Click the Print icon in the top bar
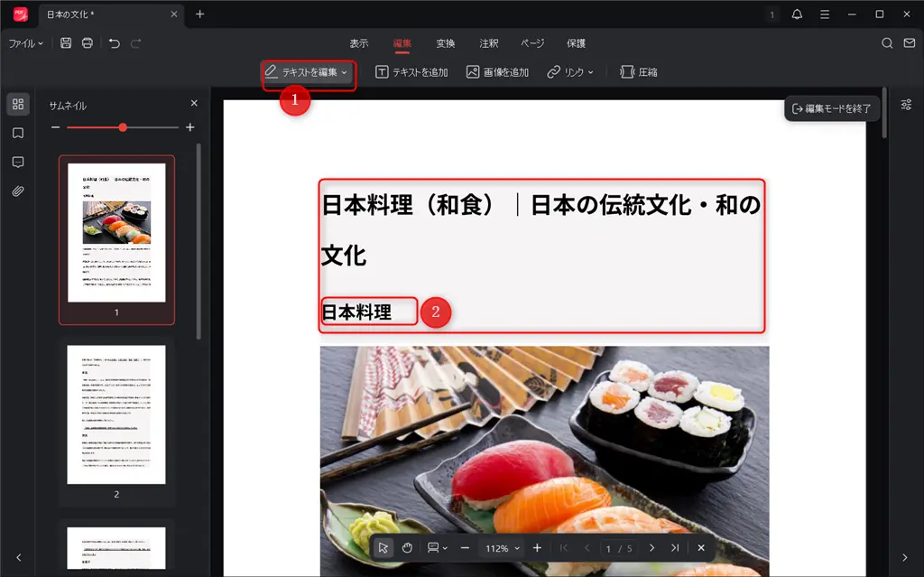The height and width of the screenshot is (577, 924). [87, 42]
